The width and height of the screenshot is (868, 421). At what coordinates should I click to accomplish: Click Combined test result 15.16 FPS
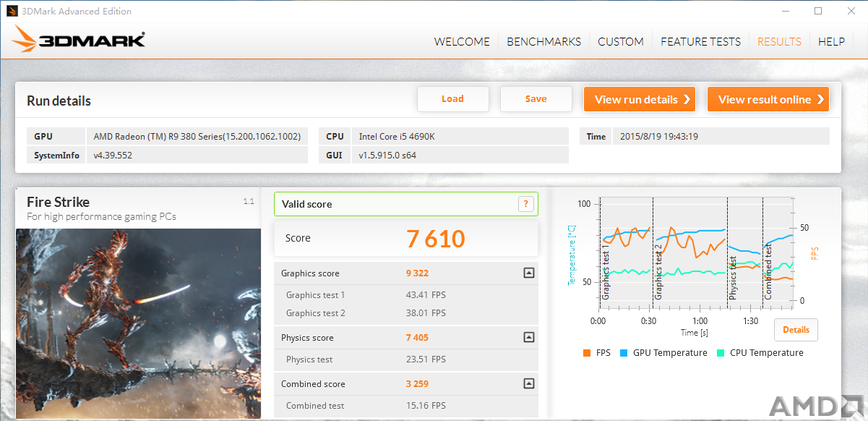(426, 406)
